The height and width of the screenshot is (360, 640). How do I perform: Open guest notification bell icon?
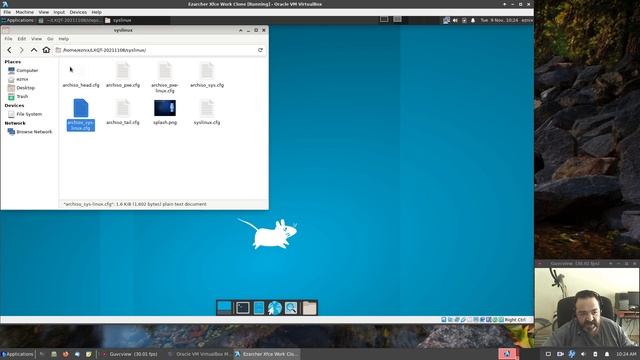pyautogui.click(x=473, y=20)
